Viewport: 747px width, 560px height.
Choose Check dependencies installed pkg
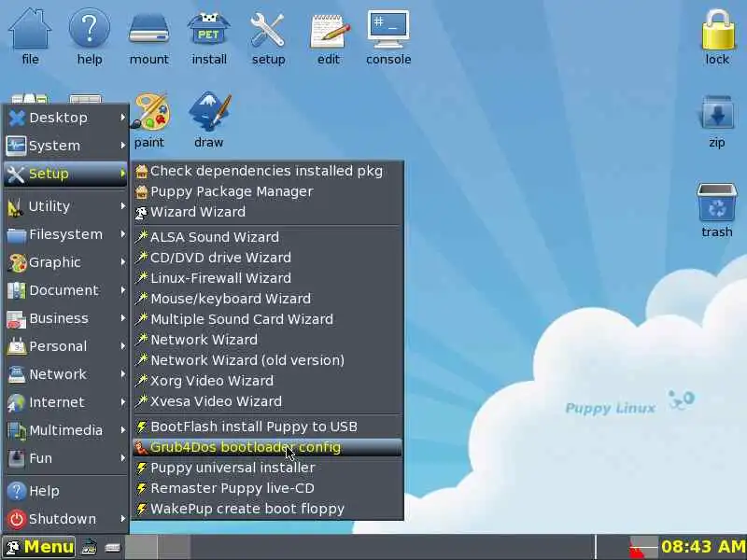pos(267,171)
